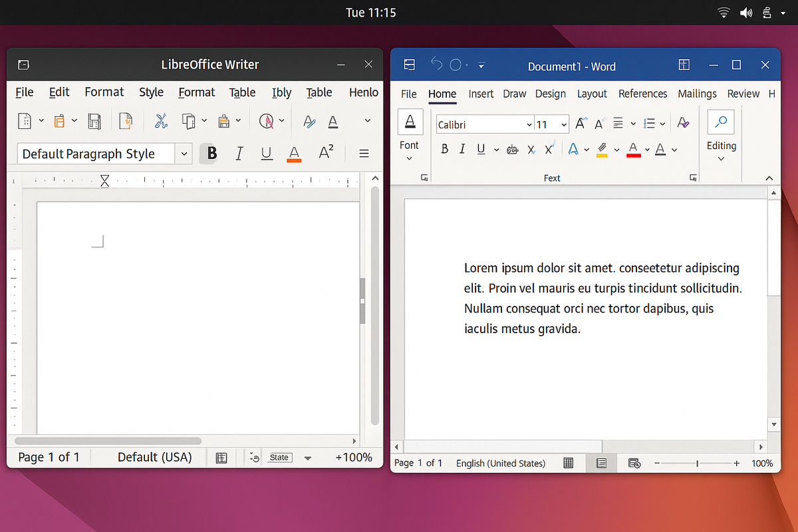Screen dimensions: 798x532
Task: Click the Font large A icon in Word
Action: [410, 122]
